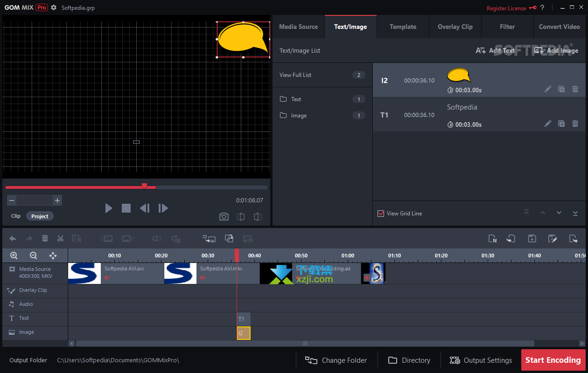Image resolution: width=588 pixels, height=373 pixels.
Task: Open the Text folder in list
Action: point(322,99)
